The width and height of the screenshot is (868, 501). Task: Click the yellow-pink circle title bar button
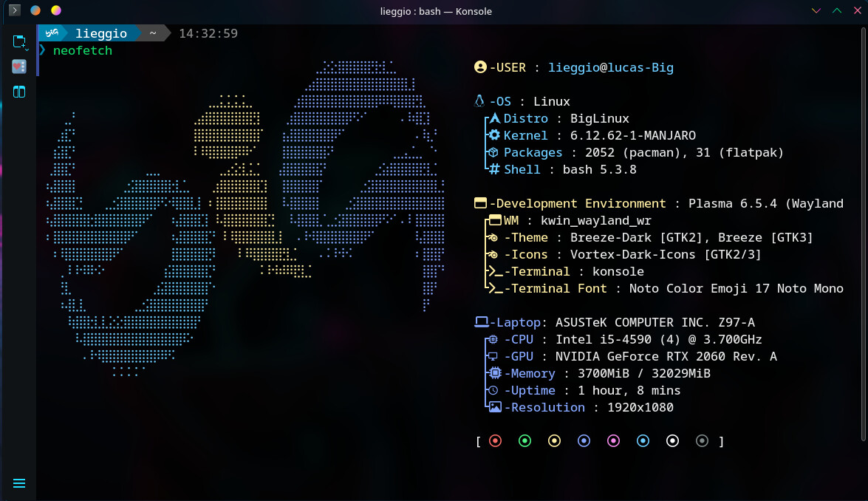[56, 10]
